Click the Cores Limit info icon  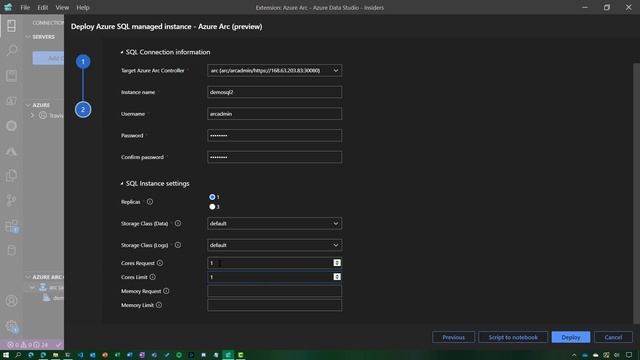[152, 277]
